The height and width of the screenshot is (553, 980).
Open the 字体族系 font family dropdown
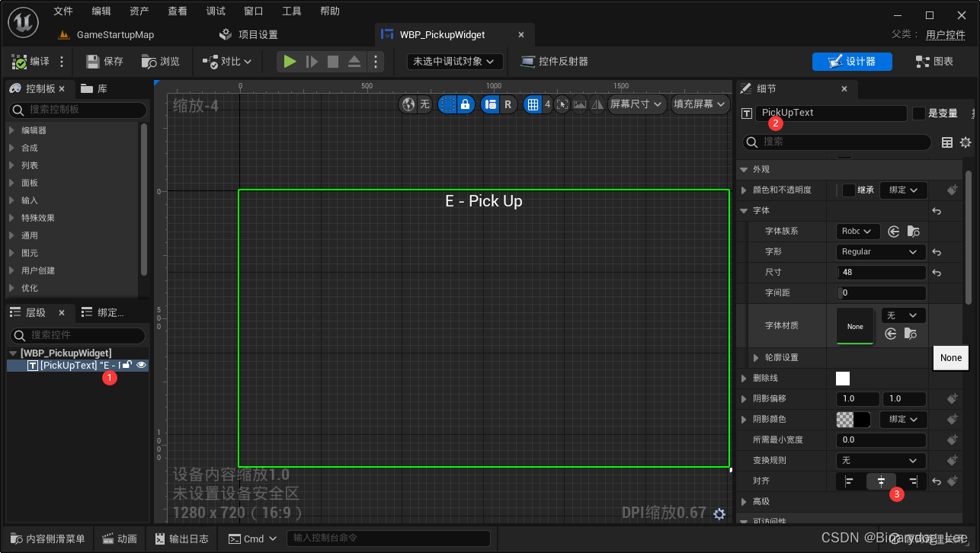pyautogui.click(x=858, y=231)
